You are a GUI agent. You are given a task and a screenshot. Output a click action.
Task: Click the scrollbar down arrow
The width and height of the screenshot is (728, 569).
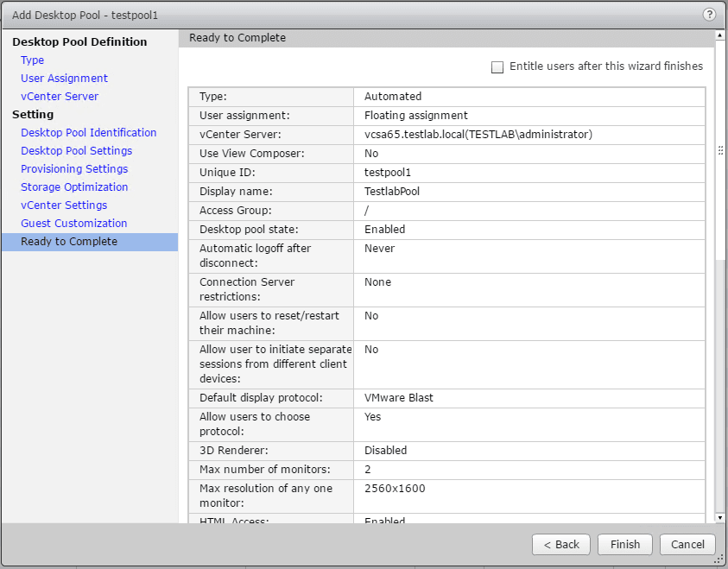pos(720,517)
